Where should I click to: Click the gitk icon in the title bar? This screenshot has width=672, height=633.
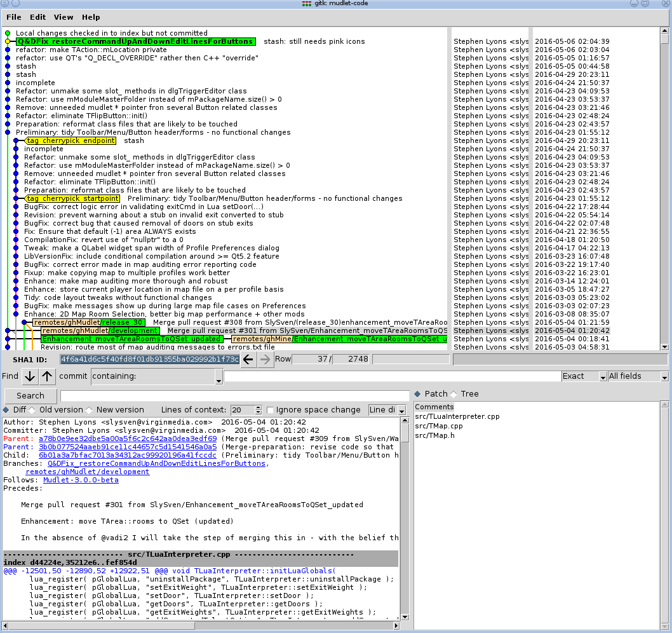pos(306,3)
